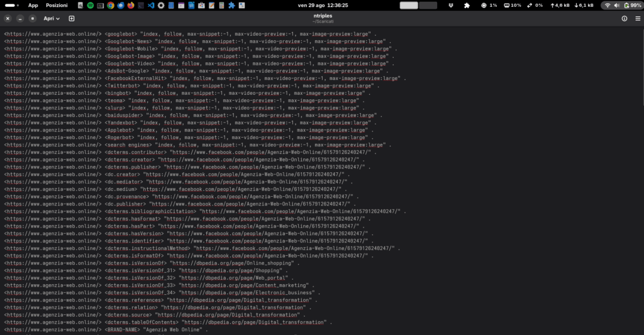Click the new tab plus icon
Screen dimensions: 644x335
tap(72, 18)
